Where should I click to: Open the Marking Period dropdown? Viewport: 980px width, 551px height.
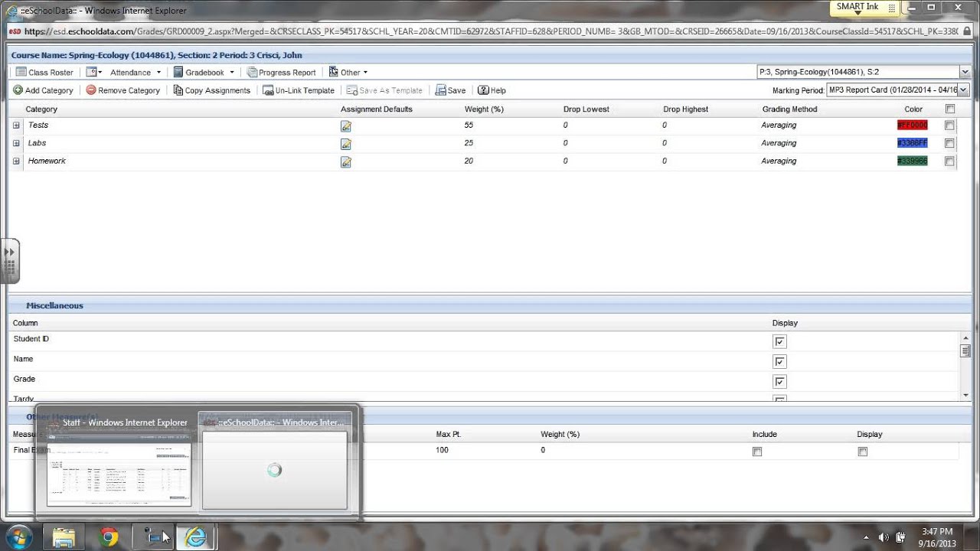click(x=963, y=90)
